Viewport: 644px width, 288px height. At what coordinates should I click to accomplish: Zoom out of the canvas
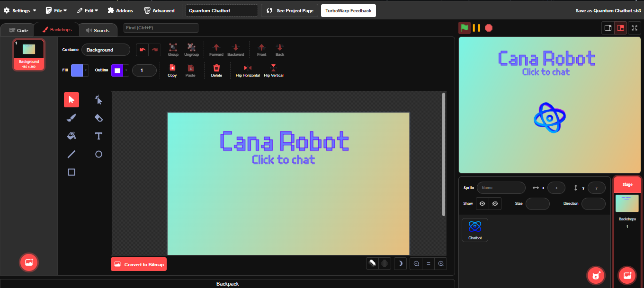[416, 263]
